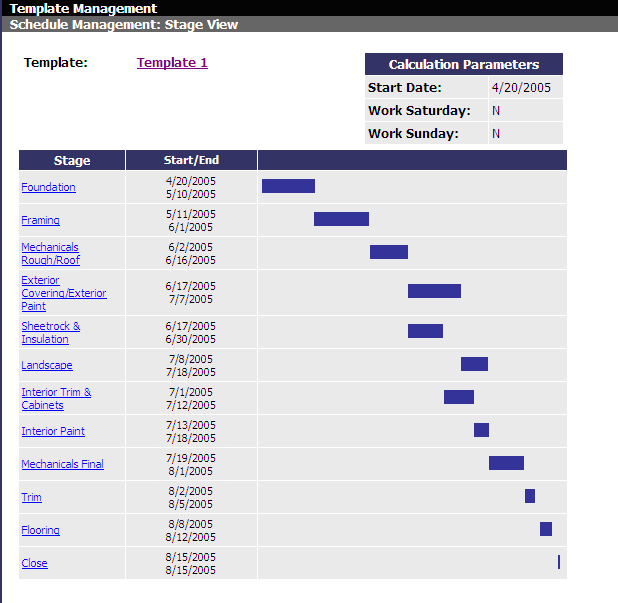Open Exterior Covering/Exterior Paint stage link
Image resolution: width=618 pixels, height=603 pixels.
(64, 293)
